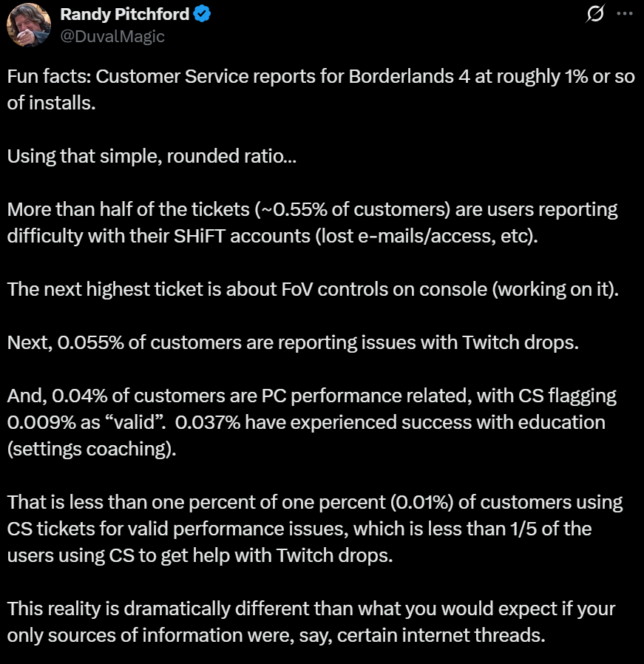The height and width of the screenshot is (664, 644).
Task: Click the PC performance related paragraph
Action: coord(311,422)
